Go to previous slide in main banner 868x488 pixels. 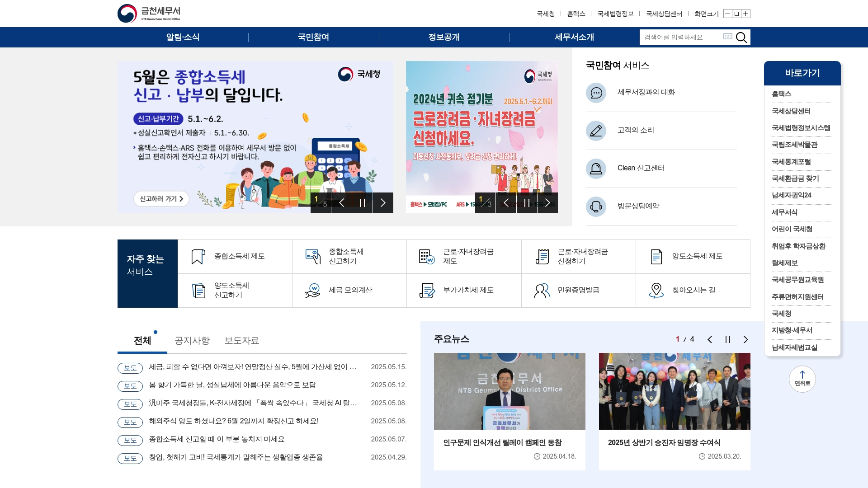coord(341,202)
